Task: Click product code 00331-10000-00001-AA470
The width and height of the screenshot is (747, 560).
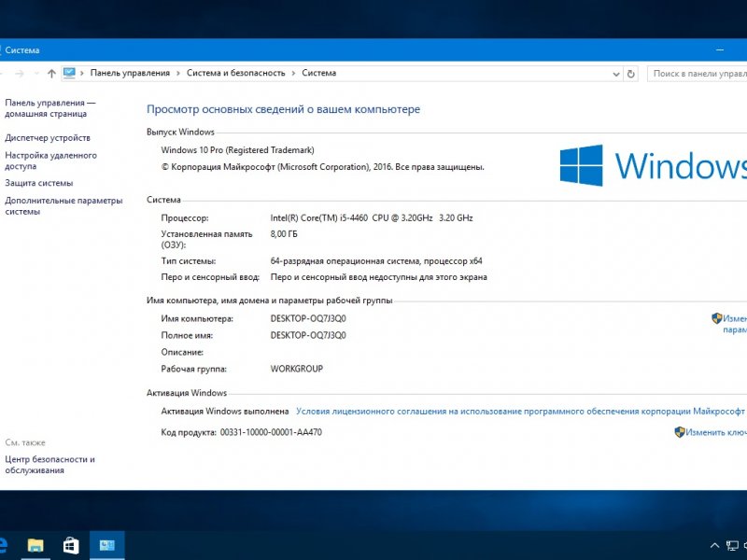Action: 271,432
